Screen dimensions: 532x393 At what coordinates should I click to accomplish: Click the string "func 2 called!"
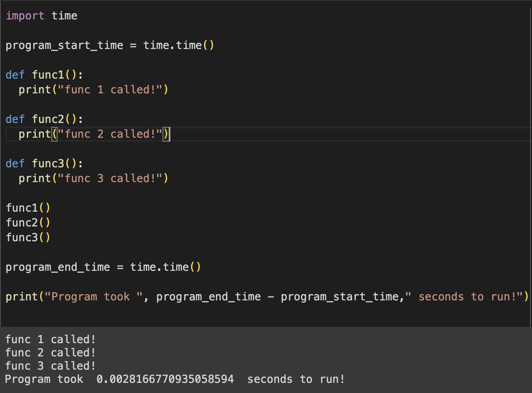112,134
